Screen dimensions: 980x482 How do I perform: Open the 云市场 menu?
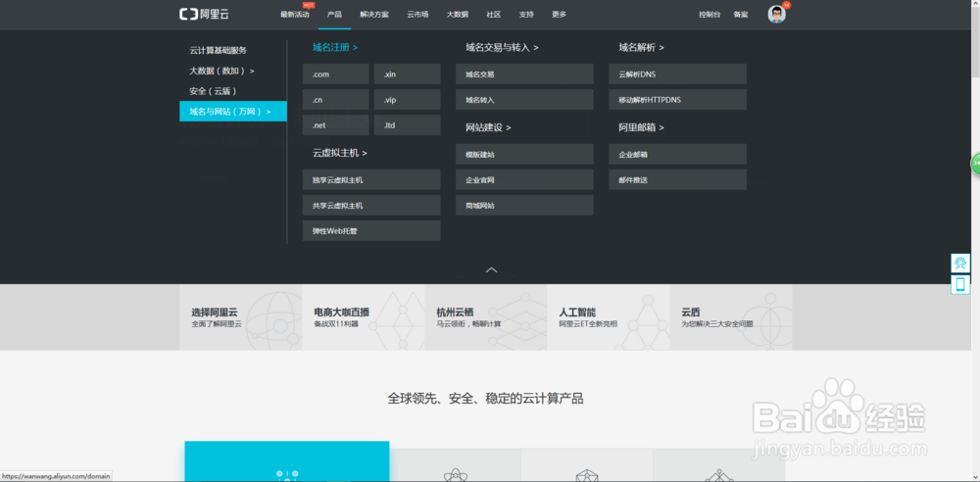tap(417, 15)
